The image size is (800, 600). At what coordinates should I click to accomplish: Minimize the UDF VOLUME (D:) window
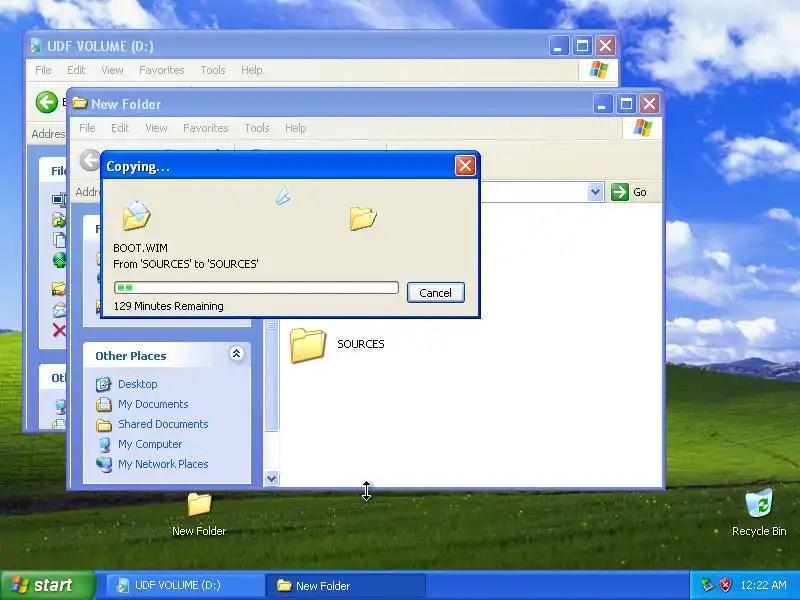click(x=559, y=46)
